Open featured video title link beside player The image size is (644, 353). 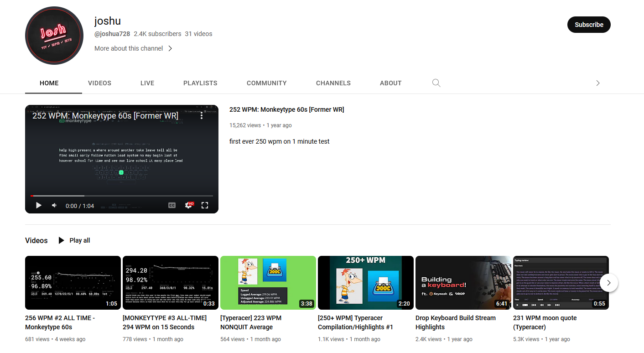point(287,109)
